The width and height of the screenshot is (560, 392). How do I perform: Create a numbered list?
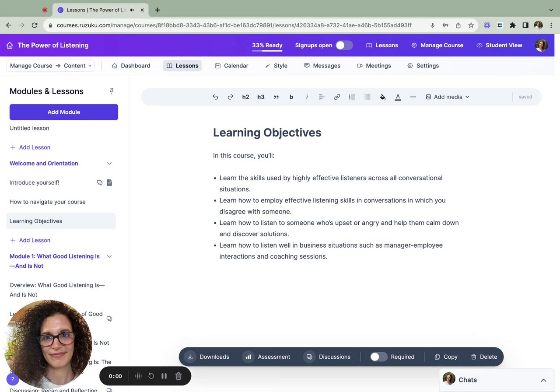click(x=352, y=97)
